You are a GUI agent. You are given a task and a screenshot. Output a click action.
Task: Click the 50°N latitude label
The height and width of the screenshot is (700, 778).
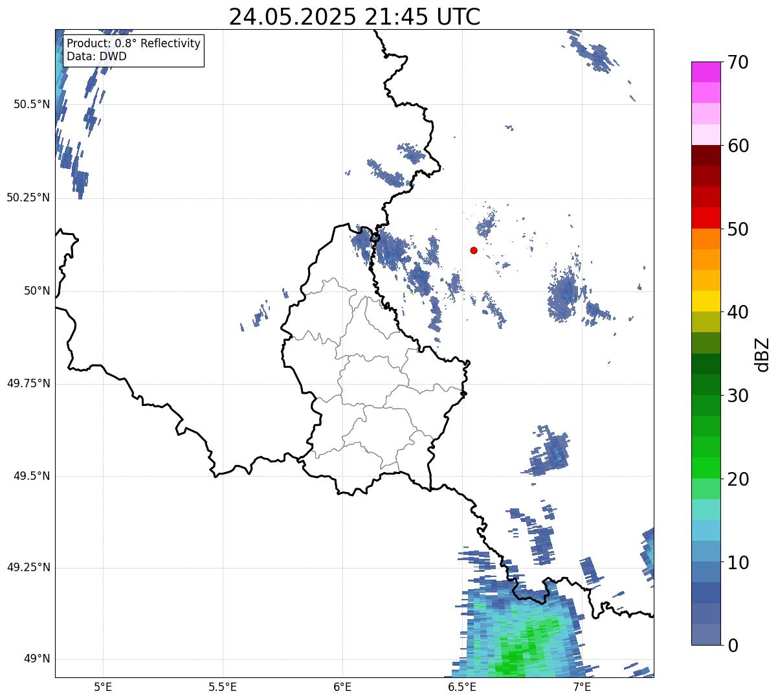point(36,291)
